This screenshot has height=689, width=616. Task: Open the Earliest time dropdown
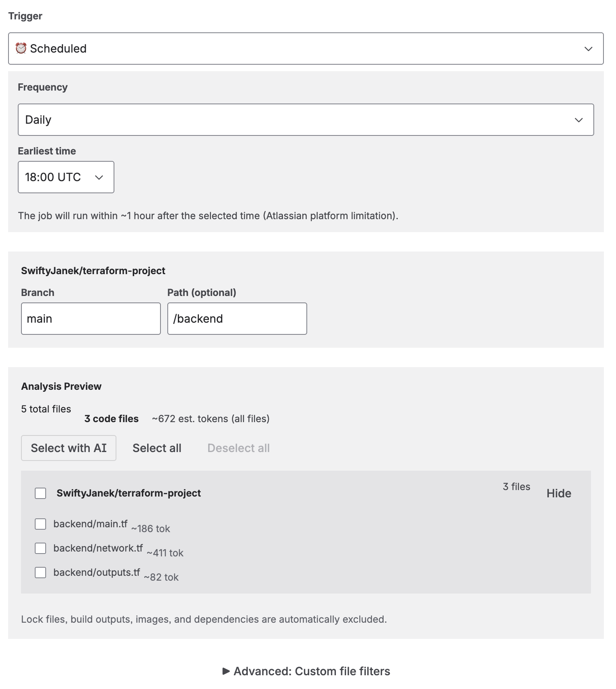coord(66,177)
